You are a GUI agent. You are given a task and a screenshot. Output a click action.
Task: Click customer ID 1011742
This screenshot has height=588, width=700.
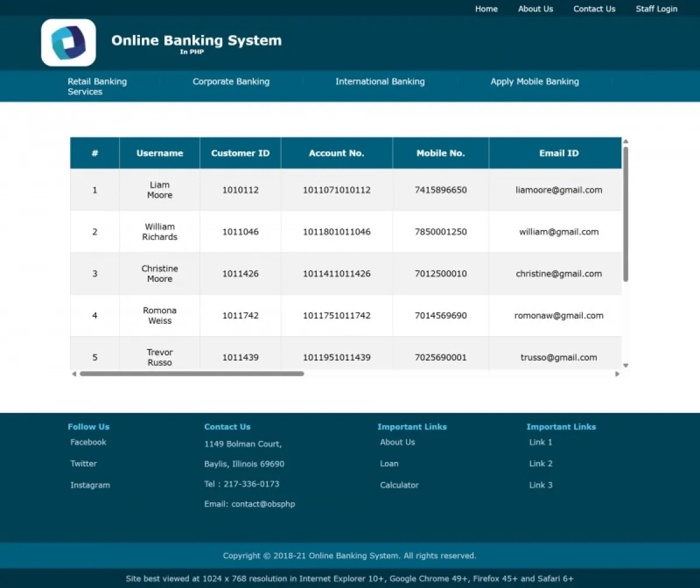tap(240, 316)
